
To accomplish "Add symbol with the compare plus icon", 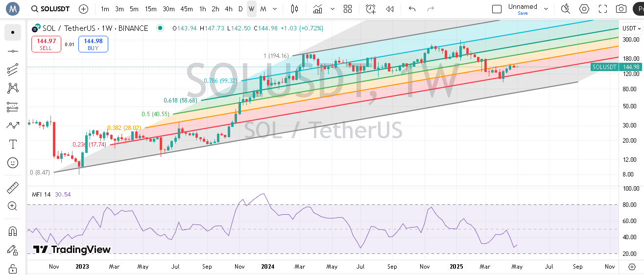I will point(84,9).
